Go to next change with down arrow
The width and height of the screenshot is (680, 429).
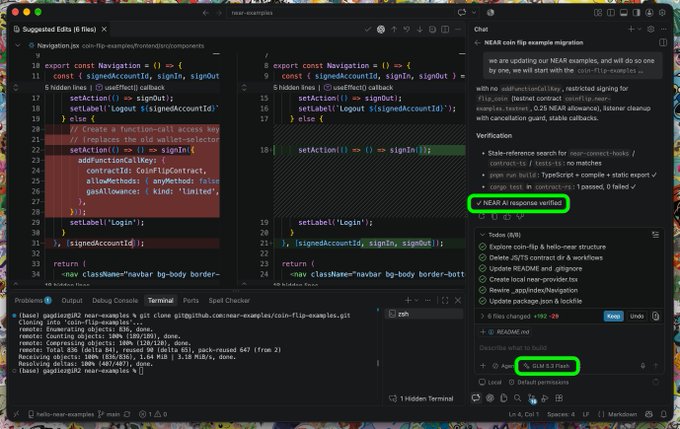coord(419,29)
